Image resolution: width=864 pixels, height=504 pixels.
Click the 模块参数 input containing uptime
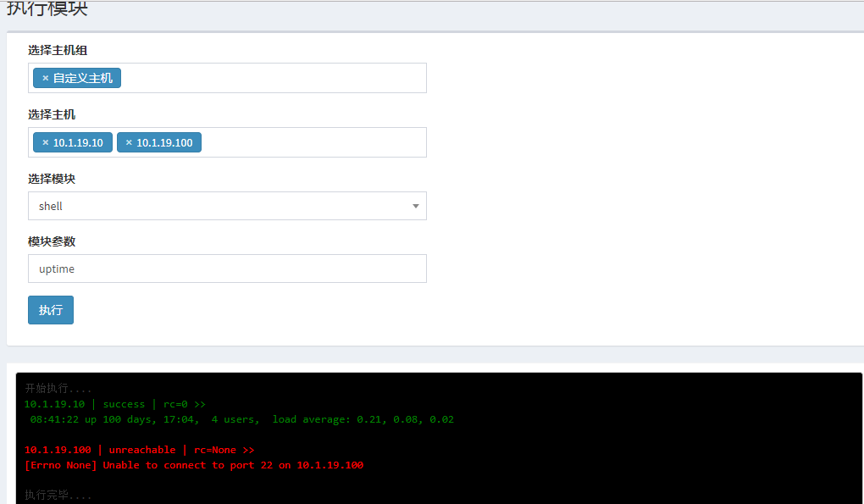[227, 269]
